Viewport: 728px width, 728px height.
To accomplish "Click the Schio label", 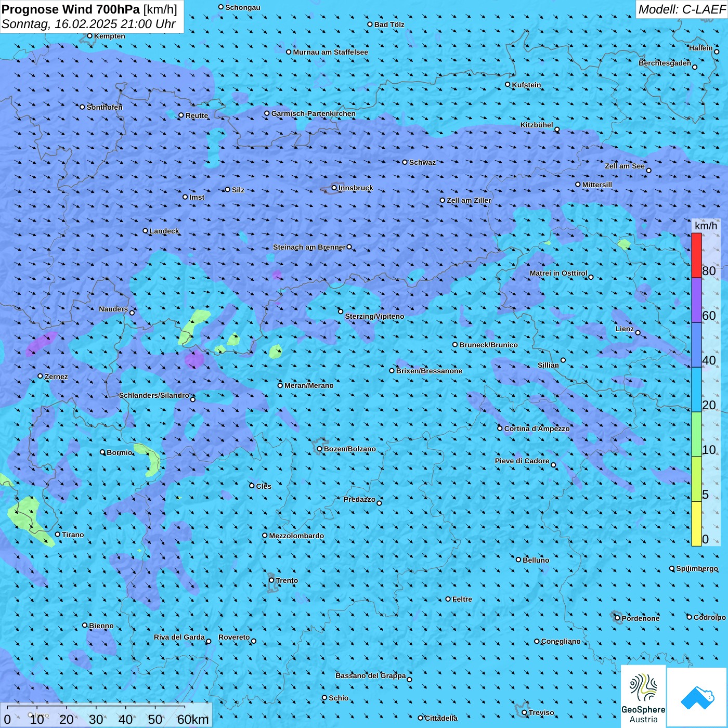I will [339, 698].
